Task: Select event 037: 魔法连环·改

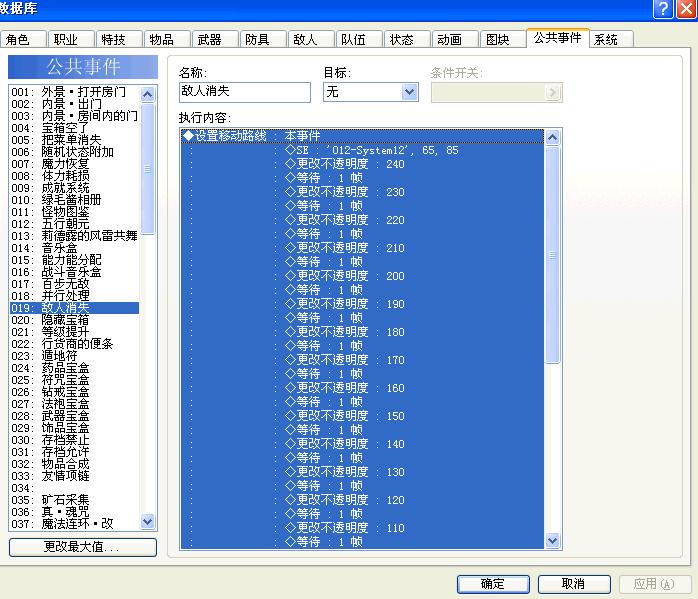Action: [x=74, y=524]
